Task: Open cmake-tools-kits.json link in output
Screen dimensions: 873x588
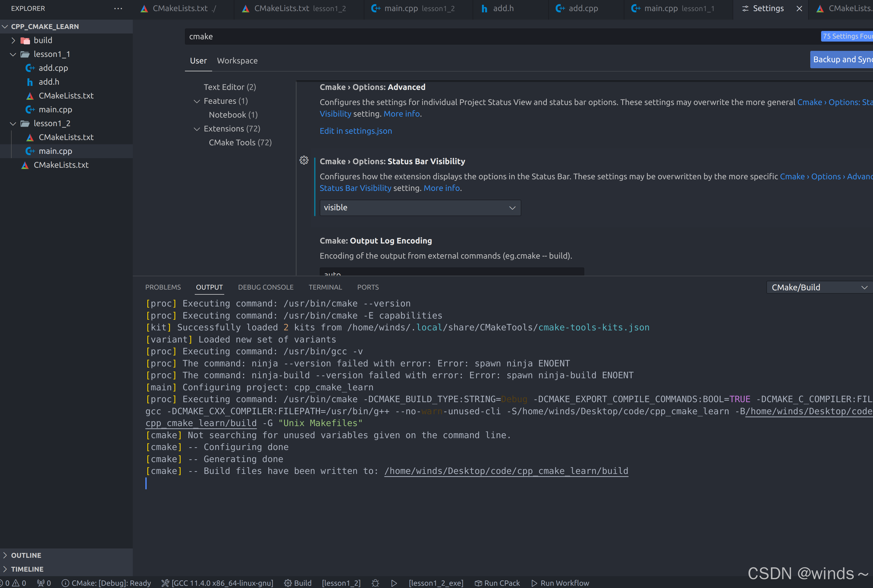Action: coord(594,327)
